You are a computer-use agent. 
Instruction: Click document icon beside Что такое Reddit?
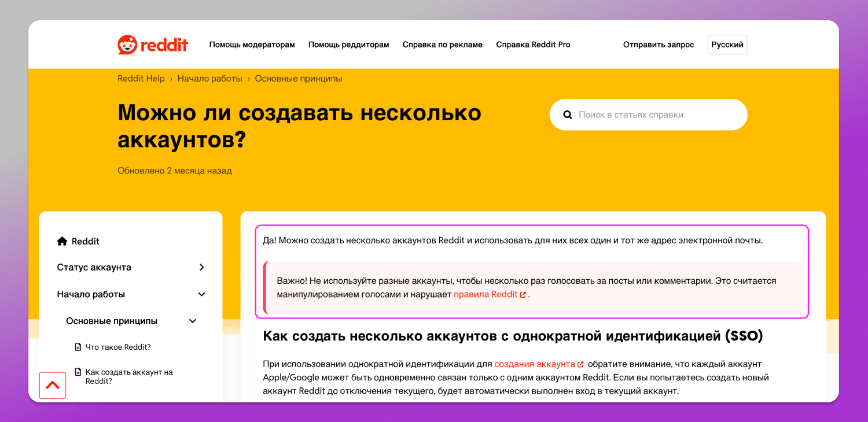78,347
